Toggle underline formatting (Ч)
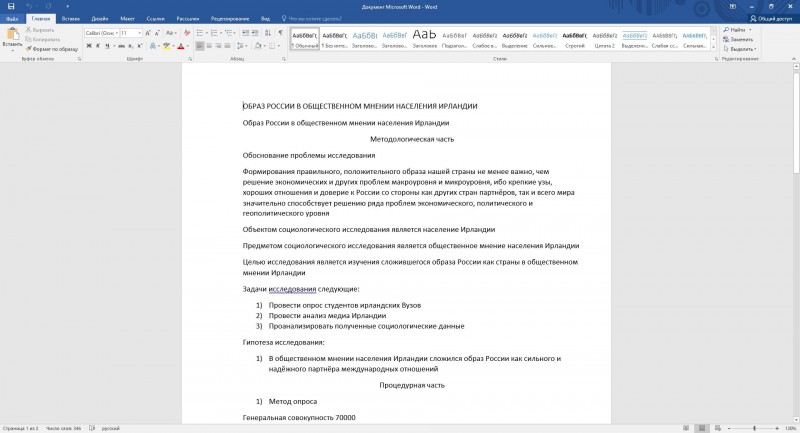The height and width of the screenshot is (433, 800). 107,46
